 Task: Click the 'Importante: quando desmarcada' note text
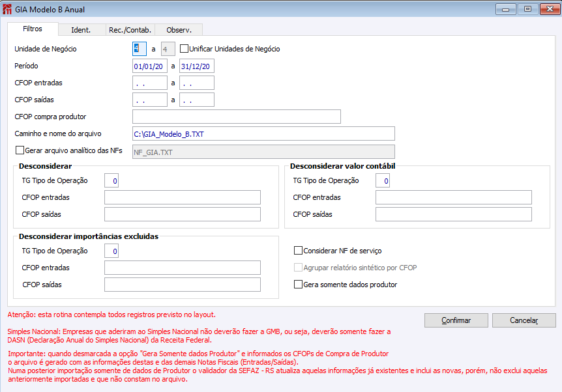pos(278,366)
